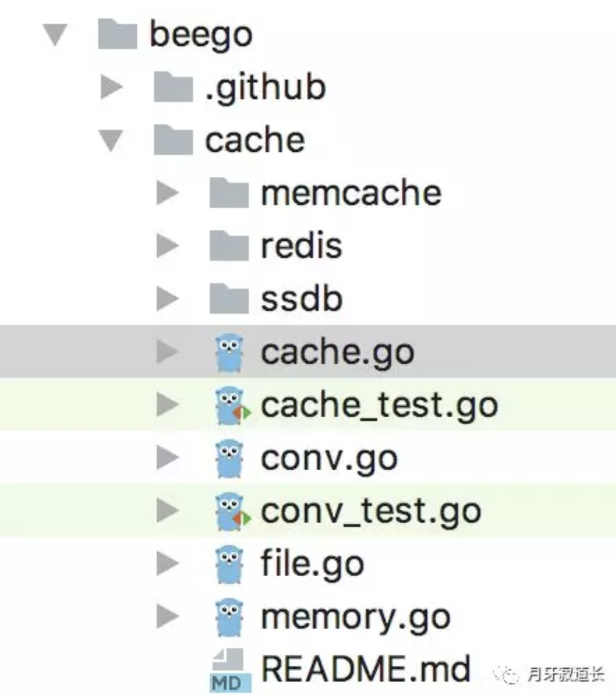Image resolution: width=616 pixels, height=695 pixels.
Task: Click the gopher icon next to memory.go
Action: tap(229, 617)
